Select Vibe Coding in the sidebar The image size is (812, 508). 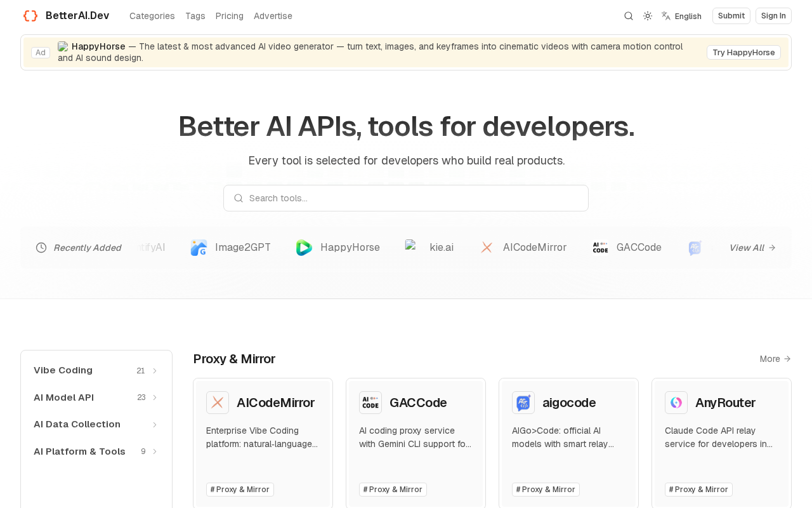click(63, 370)
